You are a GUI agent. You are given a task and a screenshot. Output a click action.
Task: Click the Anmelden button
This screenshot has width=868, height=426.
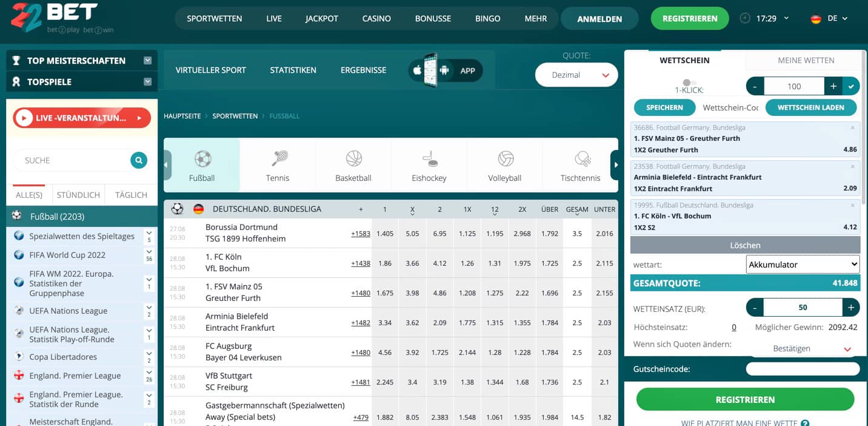pos(599,19)
